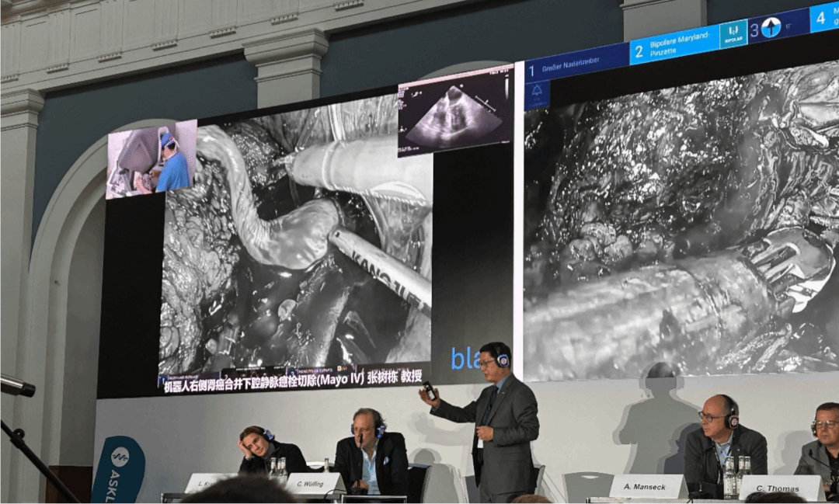This screenshot has width=839, height=504.
Task: Click the KANGJI labeled instrument in left video
Action: [381, 266]
